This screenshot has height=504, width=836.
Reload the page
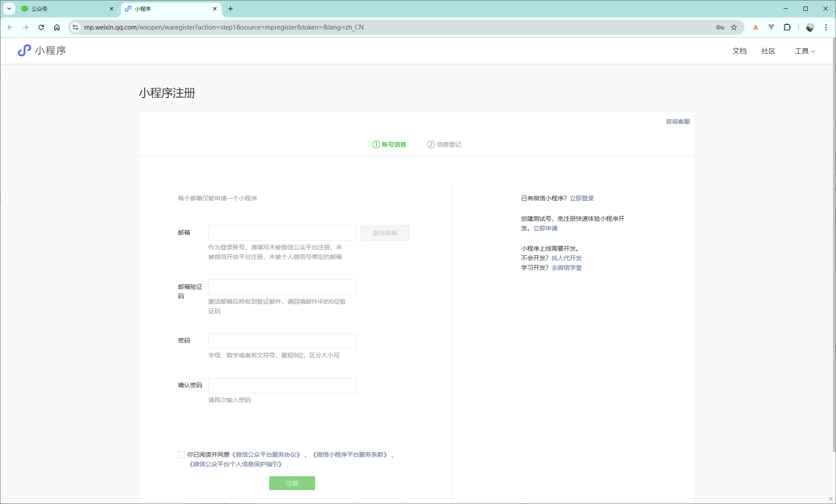(41, 27)
